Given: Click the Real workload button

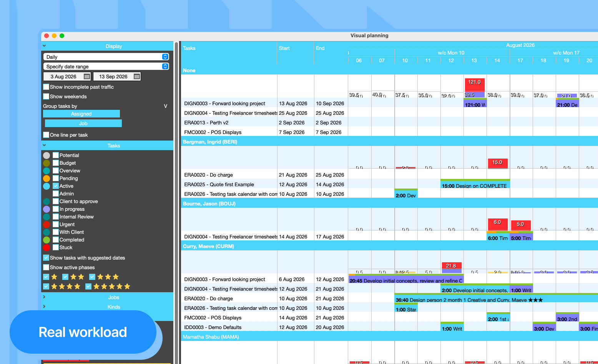Looking at the screenshot, I should tap(83, 332).
